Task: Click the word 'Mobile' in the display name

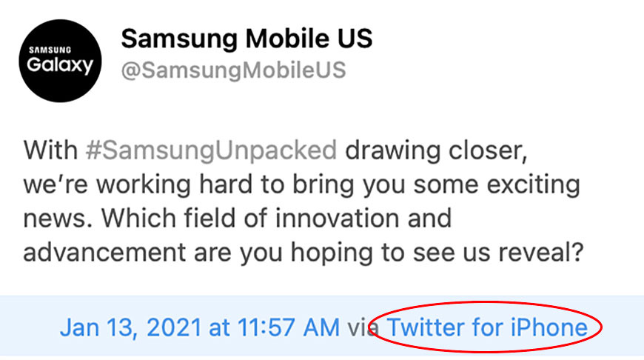Action: click(272, 39)
